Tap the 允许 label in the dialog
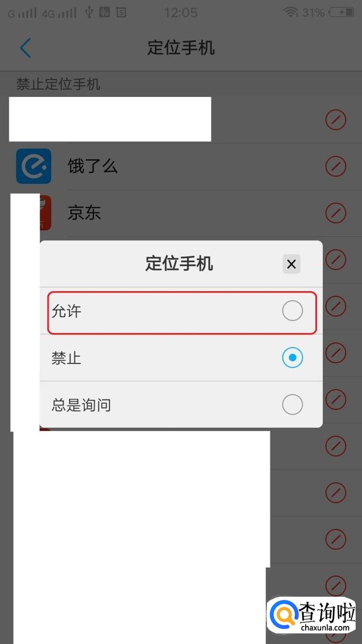Viewport: 362px width, 644px height. click(x=66, y=311)
